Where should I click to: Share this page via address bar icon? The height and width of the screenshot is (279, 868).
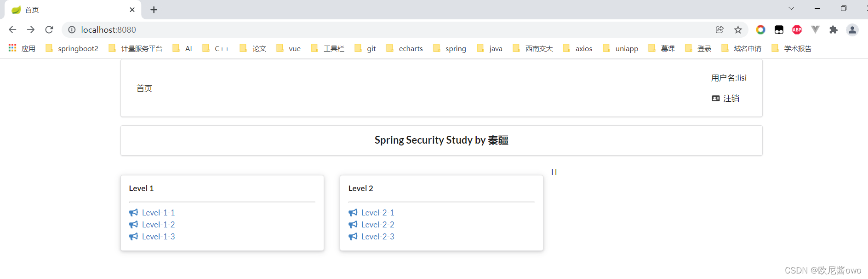coord(720,29)
